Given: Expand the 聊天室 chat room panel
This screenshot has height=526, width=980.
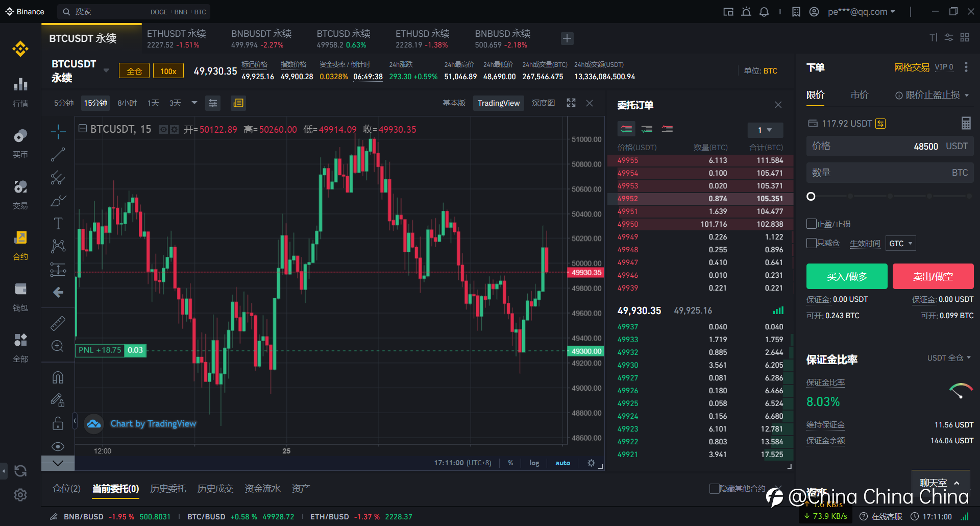Looking at the screenshot, I should click(940, 483).
